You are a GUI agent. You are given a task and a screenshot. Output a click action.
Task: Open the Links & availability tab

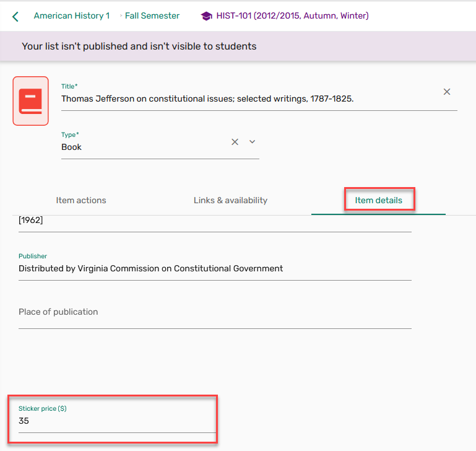point(230,200)
